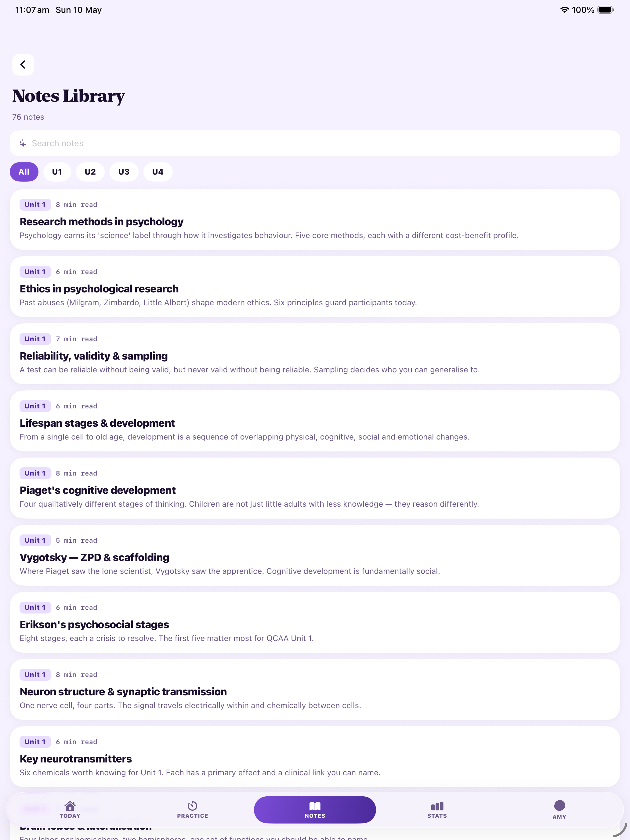630x840 pixels.
Task: Open Erikson's psychosocial stages note
Action: click(315, 622)
